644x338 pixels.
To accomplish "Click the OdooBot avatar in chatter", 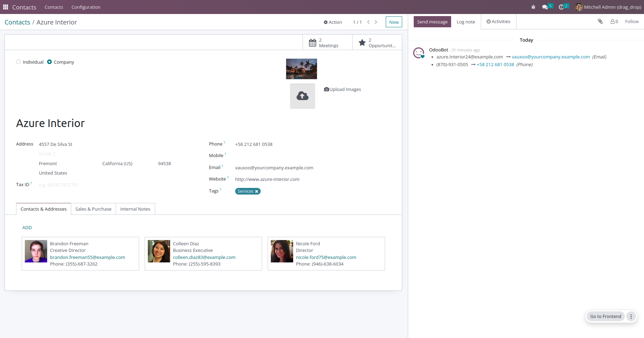I will point(419,53).
